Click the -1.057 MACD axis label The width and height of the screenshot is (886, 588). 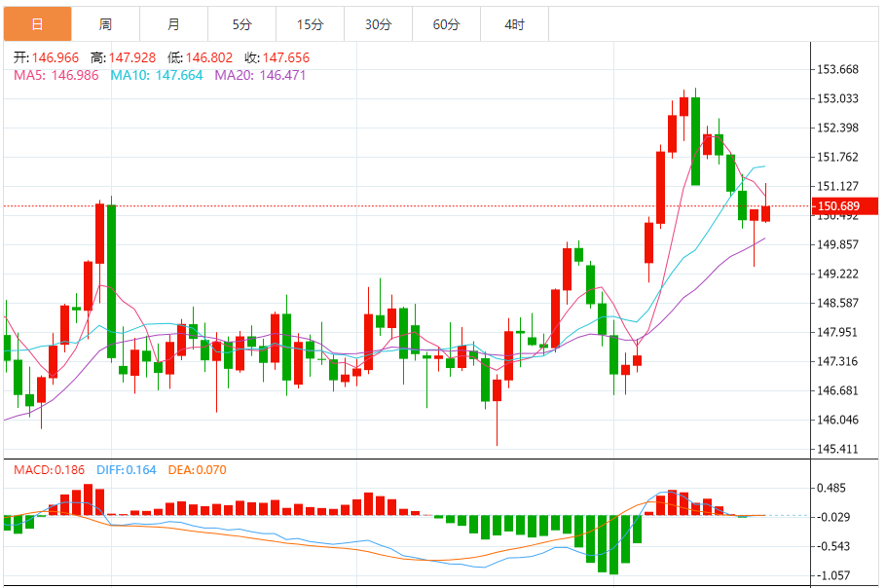pos(835,575)
